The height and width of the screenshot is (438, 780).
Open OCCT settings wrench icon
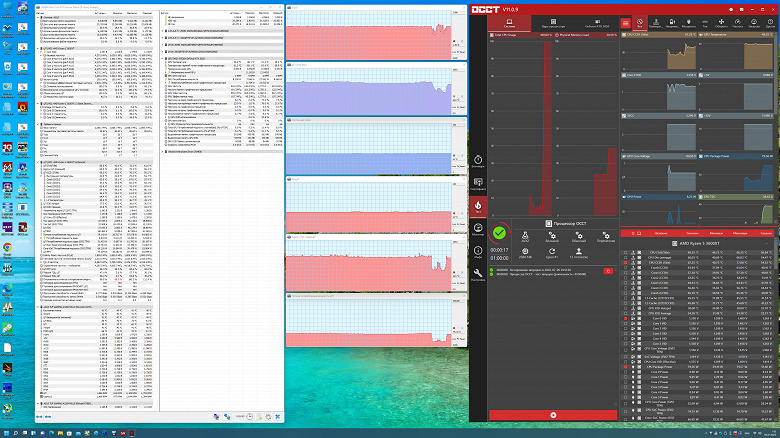coord(478,275)
